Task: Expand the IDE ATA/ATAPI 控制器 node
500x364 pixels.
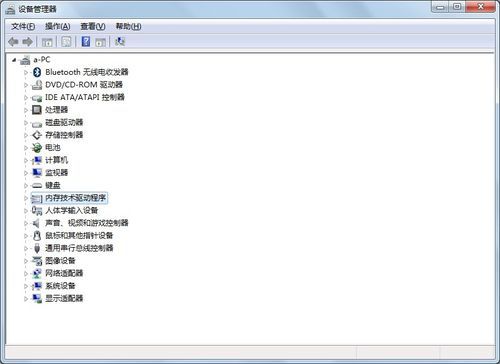Action: pyautogui.click(x=26, y=98)
